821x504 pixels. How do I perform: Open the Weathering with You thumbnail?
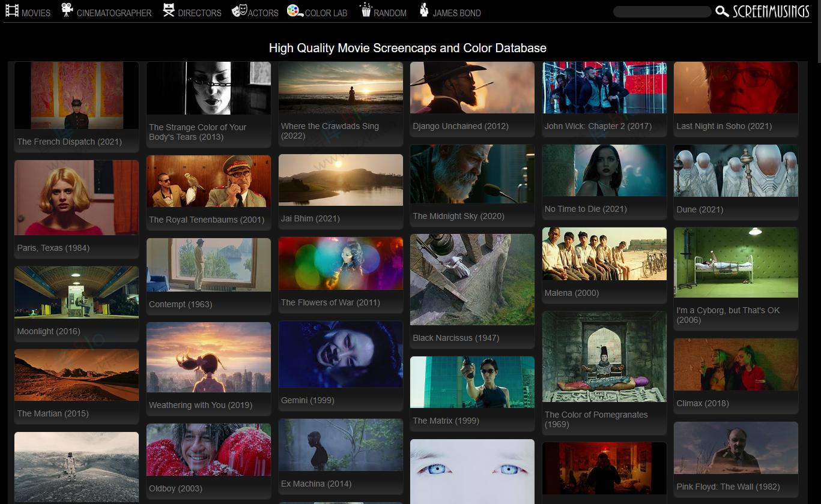[208, 357]
